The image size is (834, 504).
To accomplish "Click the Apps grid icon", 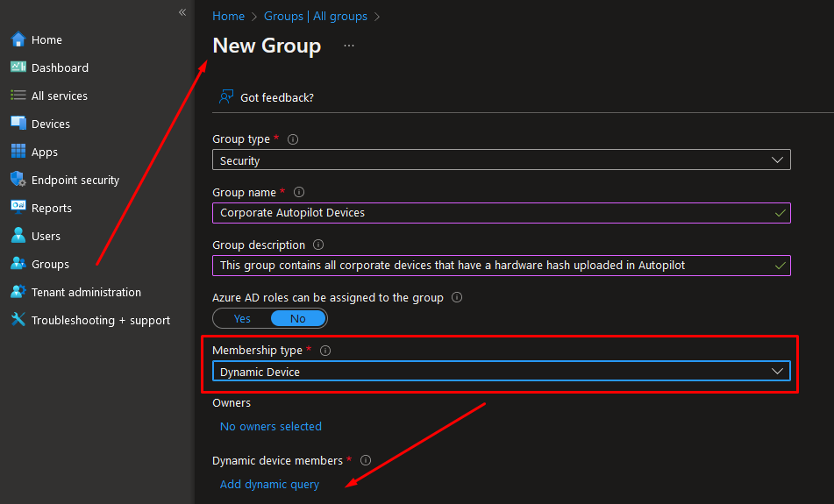I will click(x=18, y=151).
